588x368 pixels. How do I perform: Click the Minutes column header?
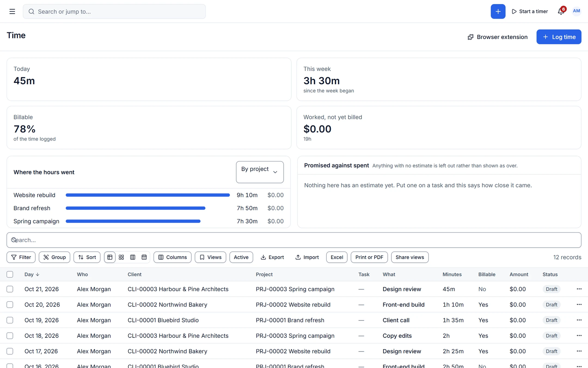[x=452, y=275]
